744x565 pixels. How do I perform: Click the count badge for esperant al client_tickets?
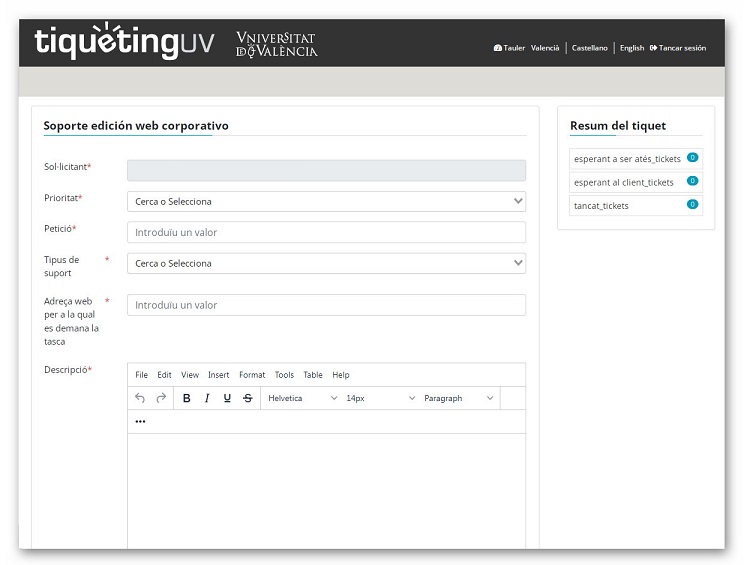point(692,181)
